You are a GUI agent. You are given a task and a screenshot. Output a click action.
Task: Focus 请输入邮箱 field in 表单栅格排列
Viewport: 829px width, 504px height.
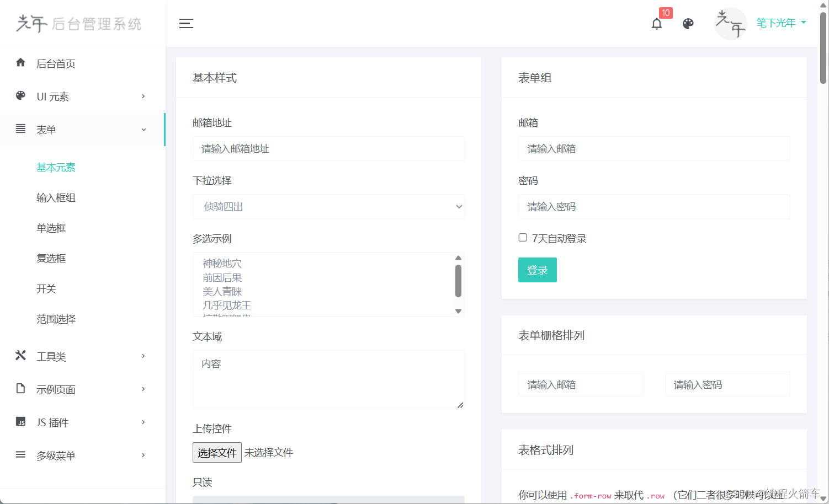pyautogui.click(x=581, y=384)
